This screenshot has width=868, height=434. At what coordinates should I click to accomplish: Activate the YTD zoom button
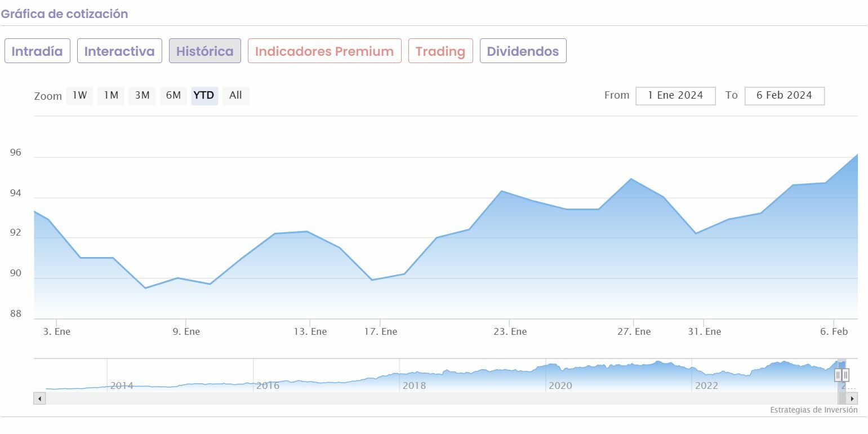[204, 96]
